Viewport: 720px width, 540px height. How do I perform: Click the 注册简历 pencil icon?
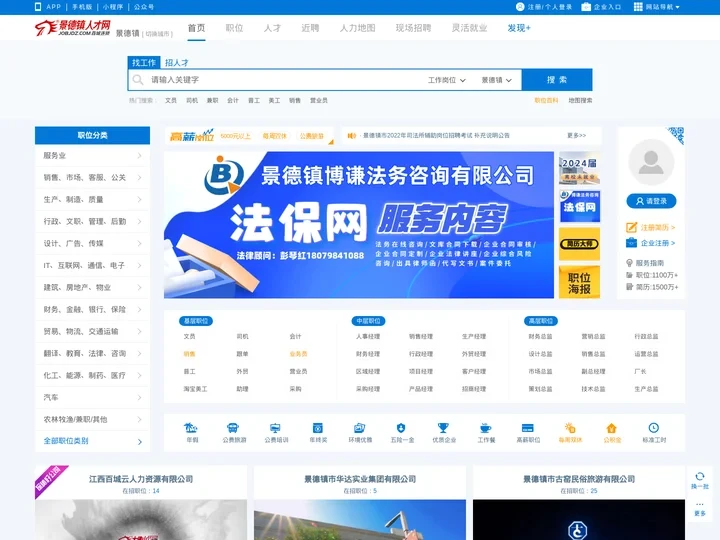pos(631,227)
